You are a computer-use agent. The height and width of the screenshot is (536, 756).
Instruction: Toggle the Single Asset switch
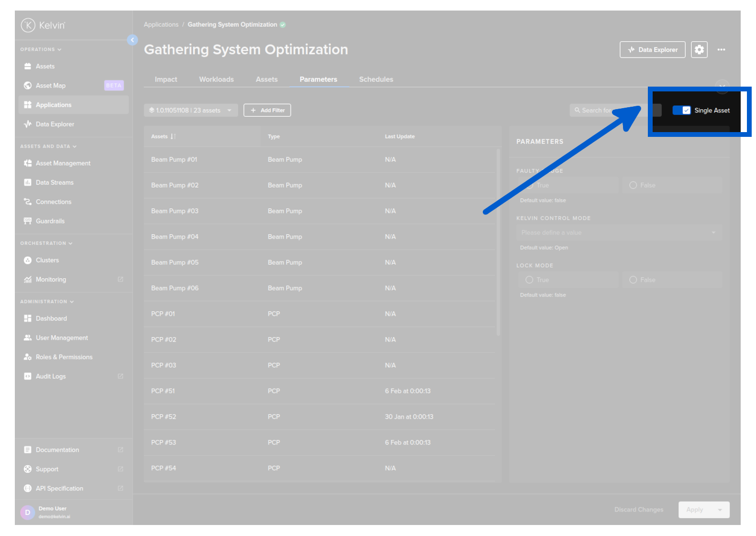[x=681, y=111]
